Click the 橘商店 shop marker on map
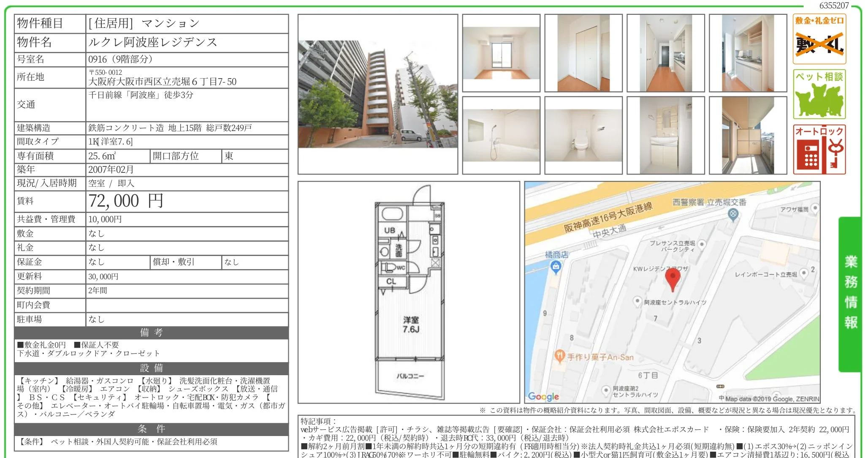The height and width of the screenshot is (458, 868). (556, 266)
